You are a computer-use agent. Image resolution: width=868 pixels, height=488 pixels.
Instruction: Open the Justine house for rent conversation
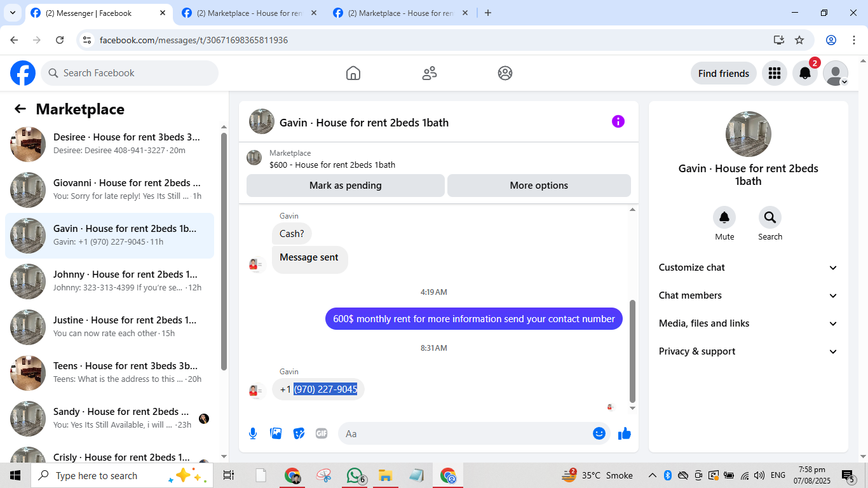pyautogui.click(x=109, y=327)
